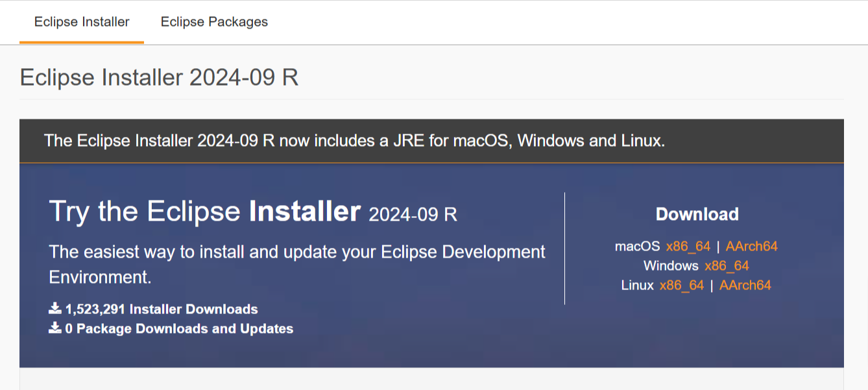Download the macOS x86_64 installer
Image resolution: width=868 pixels, height=390 pixels.
[688, 247]
